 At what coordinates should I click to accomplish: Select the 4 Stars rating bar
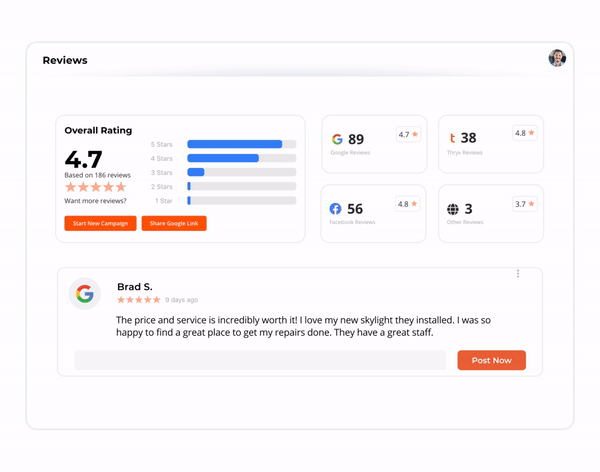[241, 159]
